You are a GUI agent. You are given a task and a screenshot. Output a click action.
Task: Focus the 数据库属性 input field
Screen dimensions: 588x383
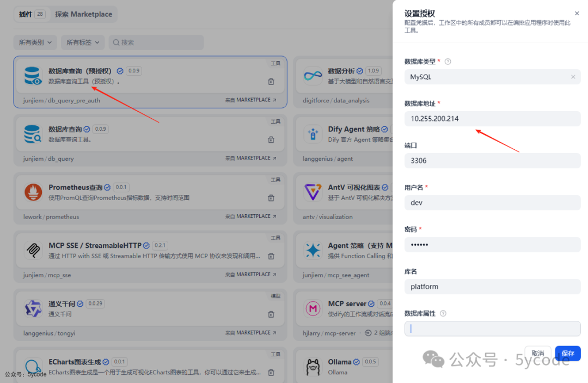[x=492, y=329]
